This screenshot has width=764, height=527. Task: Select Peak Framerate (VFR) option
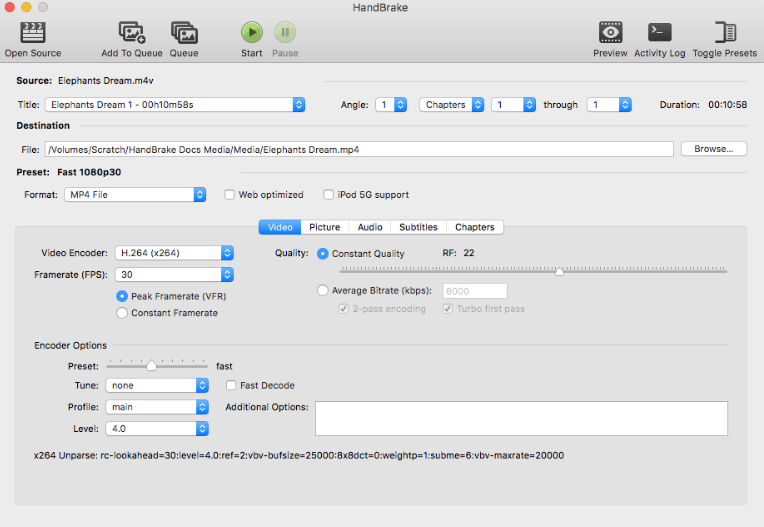pyautogui.click(x=122, y=296)
